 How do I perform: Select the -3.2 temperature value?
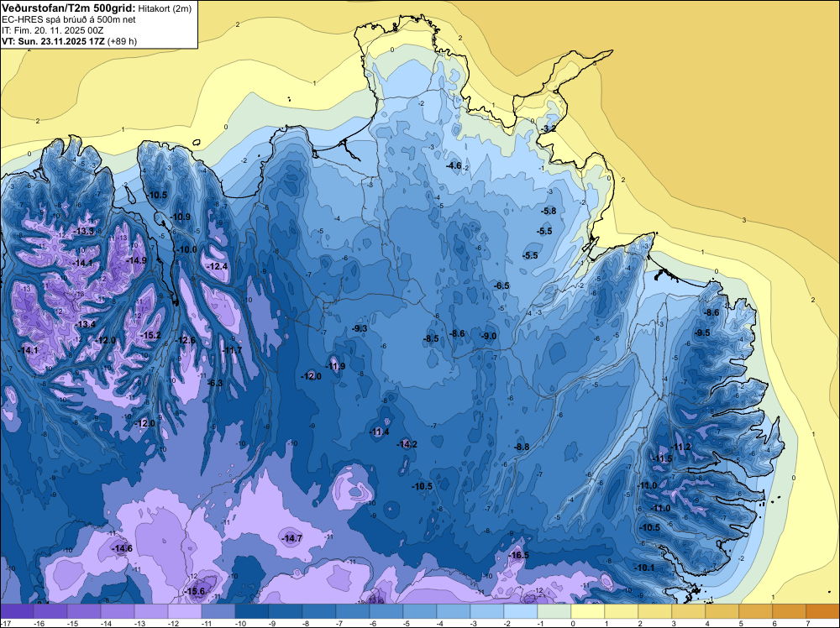click(548, 129)
